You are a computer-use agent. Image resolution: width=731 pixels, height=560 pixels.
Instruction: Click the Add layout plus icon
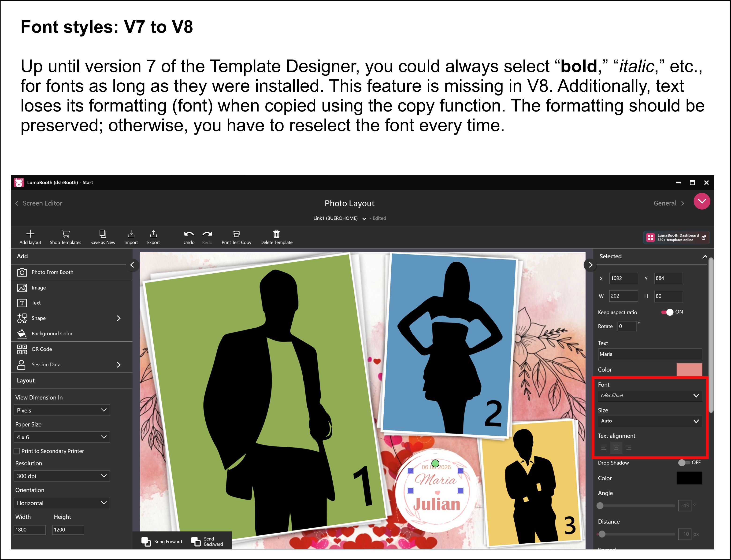pyautogui.click(x=30, y=234)
